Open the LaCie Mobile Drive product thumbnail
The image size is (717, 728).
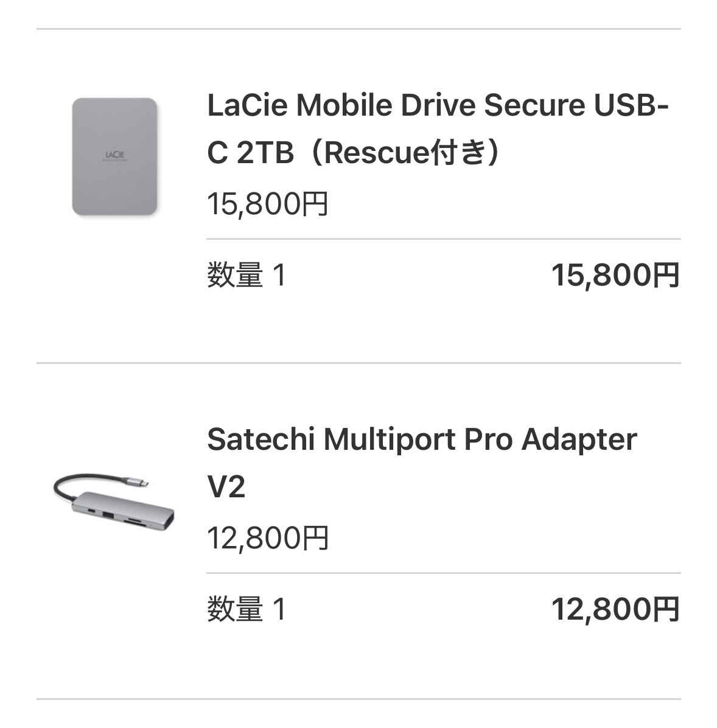(x=114, y=157)
